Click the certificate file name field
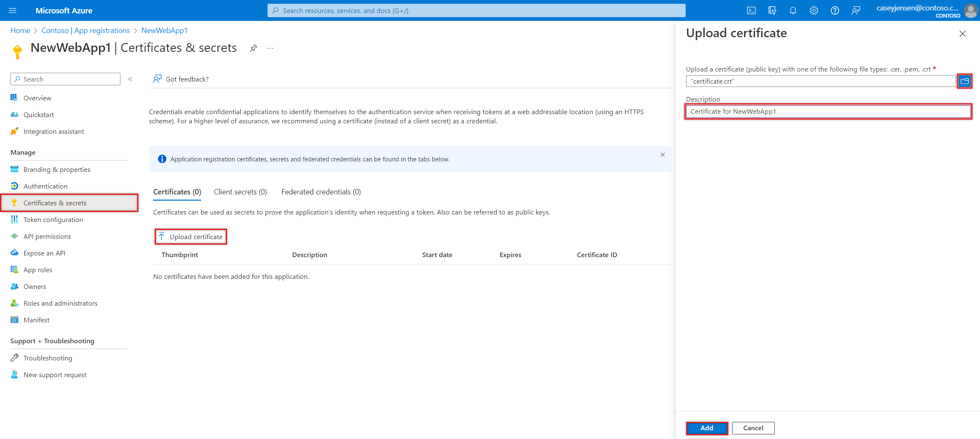The height and width of the screenshot is (439, 980). pos(821,81)
